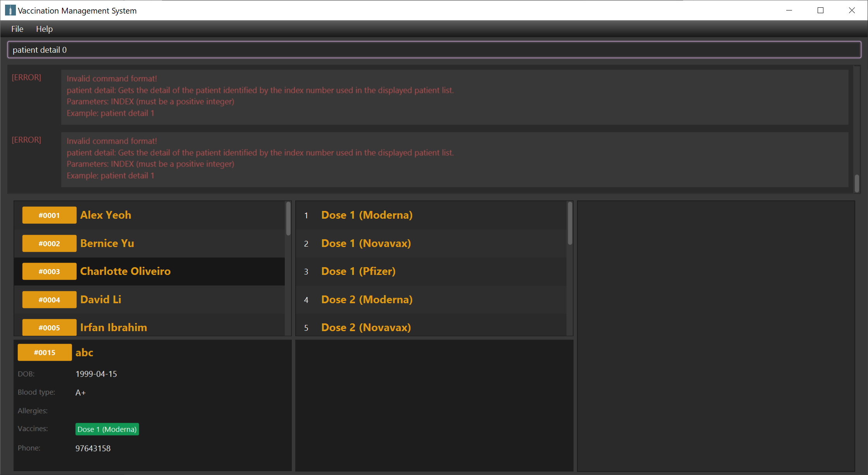Click the #0005 patient ID badge
868x475 pixels.
click(x=49, y=328)
